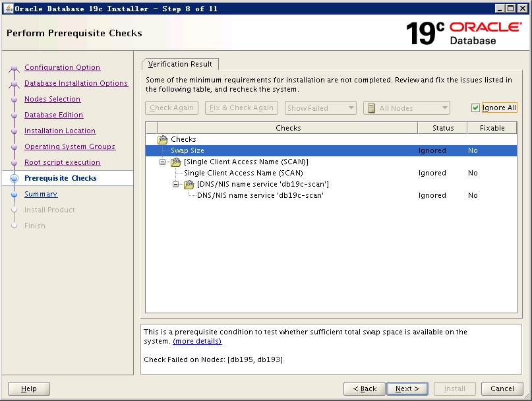Click the Check Again button
Viewport: 532px width, 401px height.
point(171,108)
